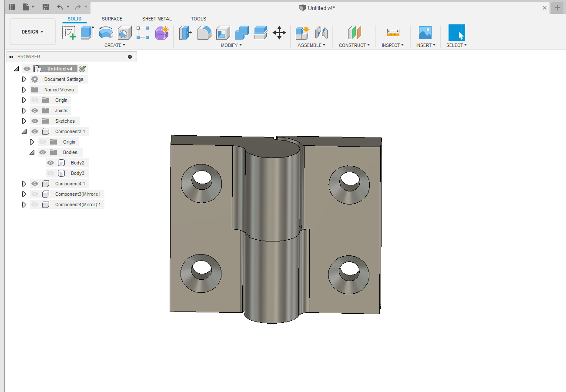
Task: Click the Undo arrow
Action: 60,7
